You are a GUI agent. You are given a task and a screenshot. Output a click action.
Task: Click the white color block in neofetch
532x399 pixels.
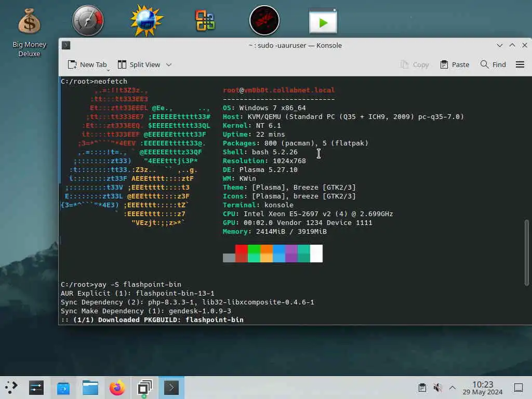316,254
